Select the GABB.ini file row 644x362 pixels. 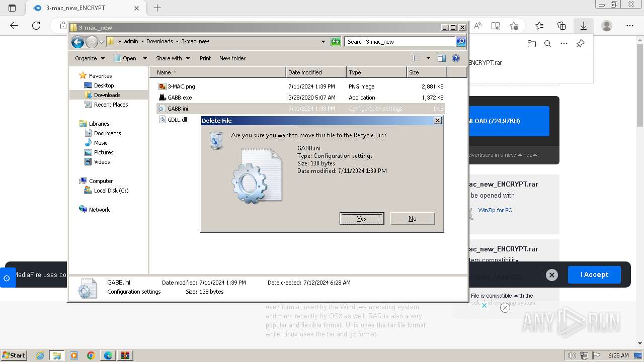click(301, 109)
